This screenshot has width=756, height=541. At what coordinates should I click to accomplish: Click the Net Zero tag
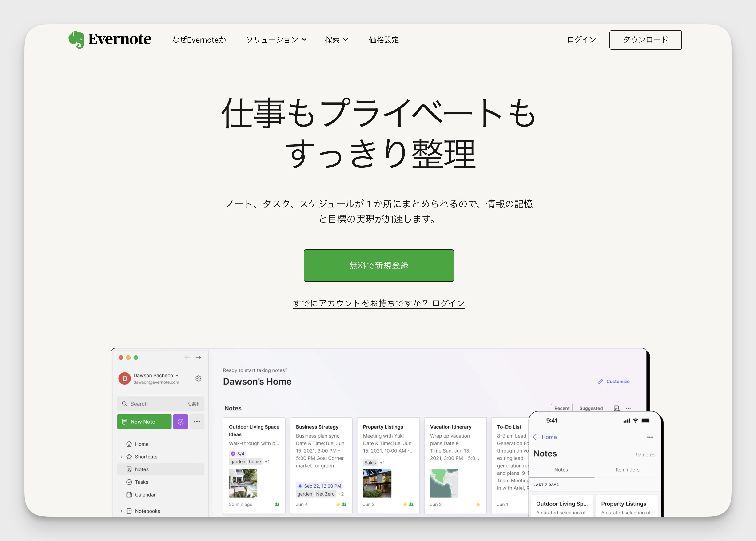point(325,494)
